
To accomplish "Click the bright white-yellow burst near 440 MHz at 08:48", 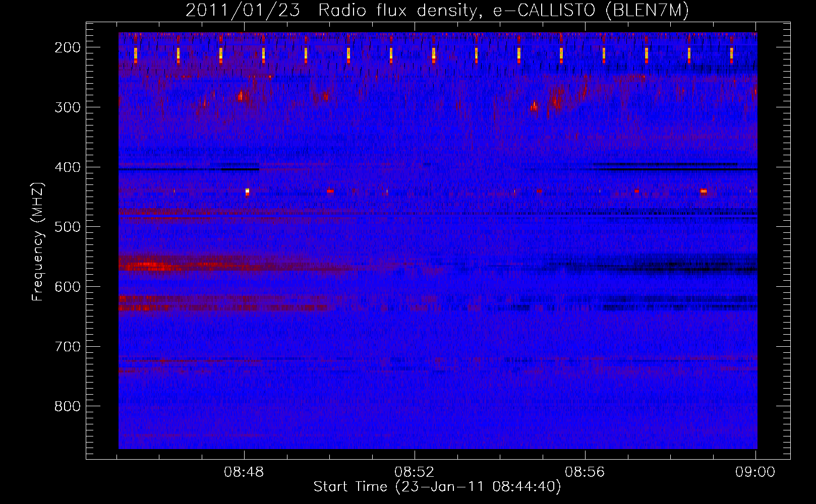I will (247, 192).
